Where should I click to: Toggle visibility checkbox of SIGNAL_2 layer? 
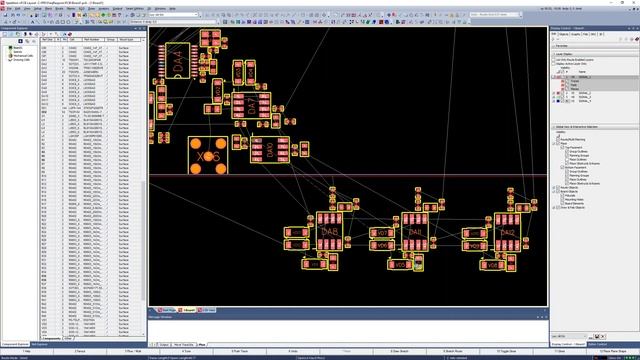pyautogui.click(x=562, y=93)
